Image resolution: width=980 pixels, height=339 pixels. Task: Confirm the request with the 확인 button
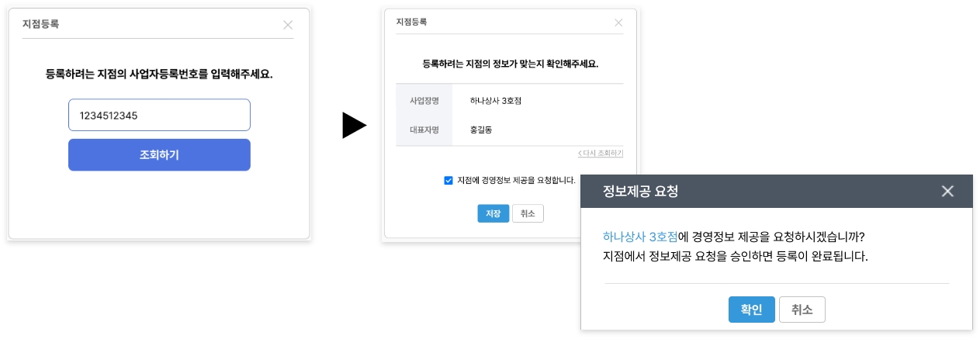751,310
